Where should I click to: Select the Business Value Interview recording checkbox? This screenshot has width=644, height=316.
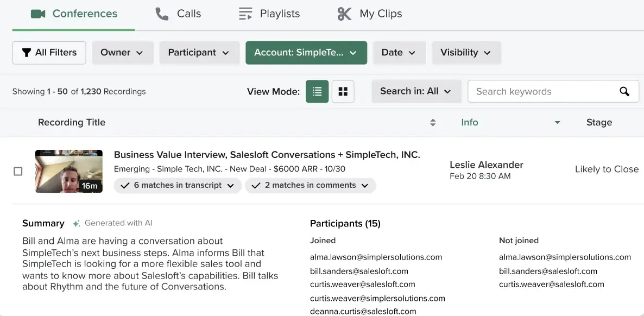[x=18, y=172]
